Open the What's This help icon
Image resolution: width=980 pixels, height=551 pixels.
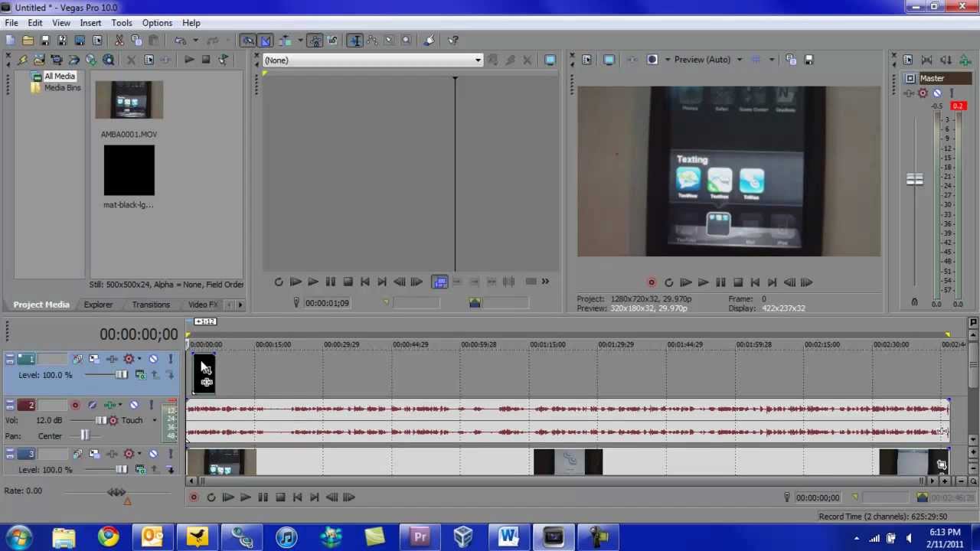point(453,41)
